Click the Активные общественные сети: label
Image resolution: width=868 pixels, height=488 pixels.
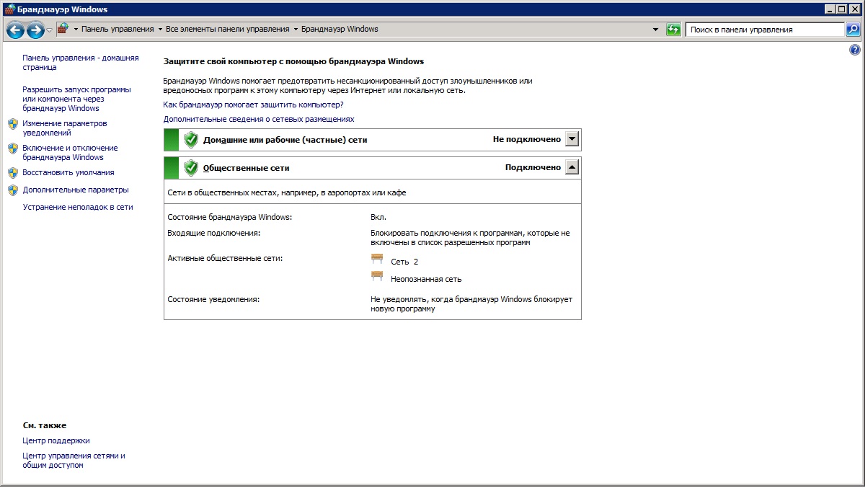225,257
